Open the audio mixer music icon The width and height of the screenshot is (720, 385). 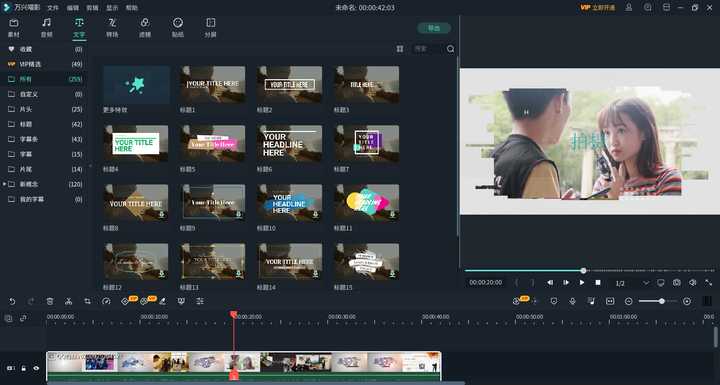pos(591,301)
